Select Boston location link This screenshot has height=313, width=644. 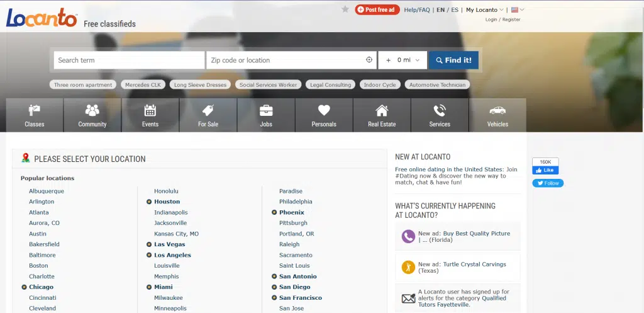click(38, 266)
